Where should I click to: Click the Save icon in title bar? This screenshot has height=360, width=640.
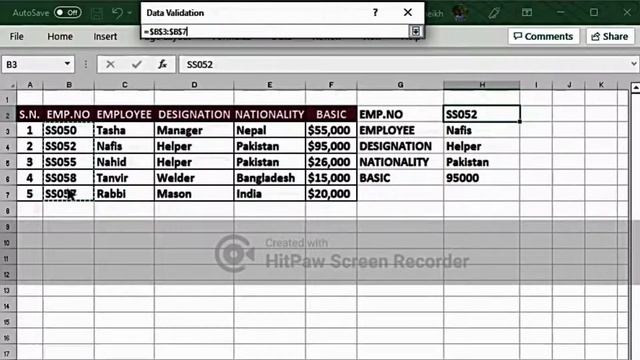click(x=97, y=13)
